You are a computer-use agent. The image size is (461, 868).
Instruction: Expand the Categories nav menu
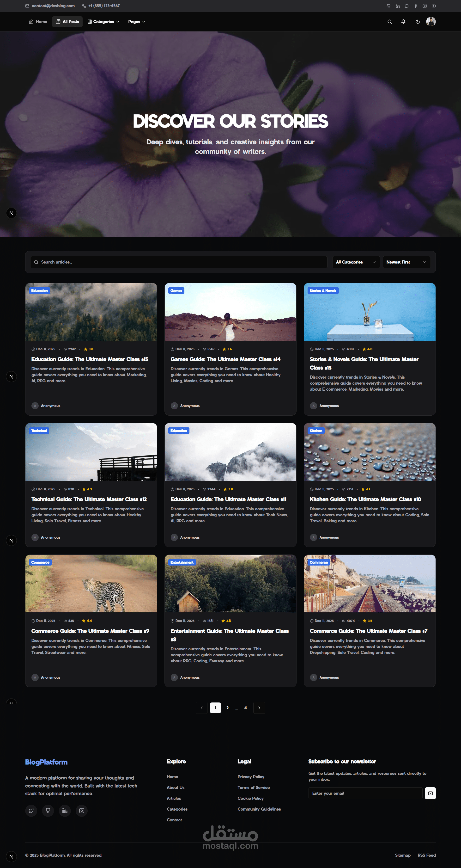(103, 22)
